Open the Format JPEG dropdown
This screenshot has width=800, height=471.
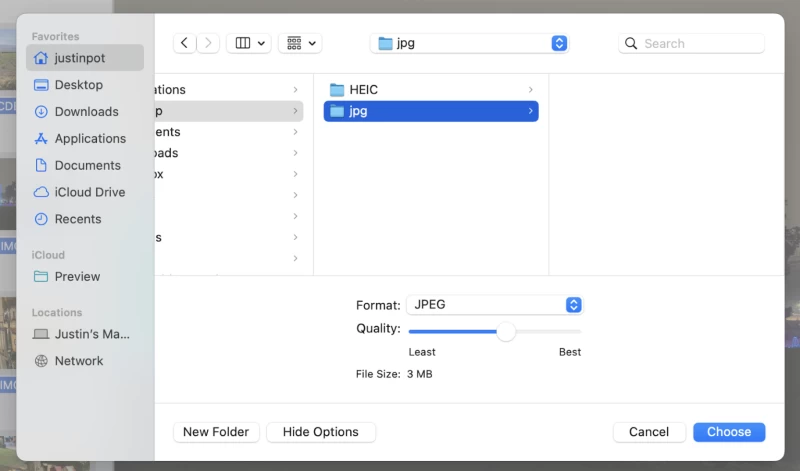point(494,305)
